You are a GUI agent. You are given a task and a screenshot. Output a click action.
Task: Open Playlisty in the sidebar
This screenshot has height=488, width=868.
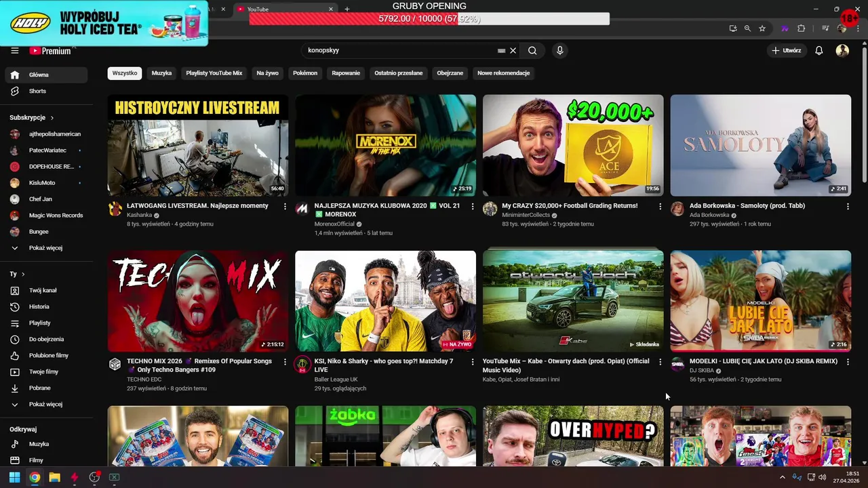(x=46, y=323)
